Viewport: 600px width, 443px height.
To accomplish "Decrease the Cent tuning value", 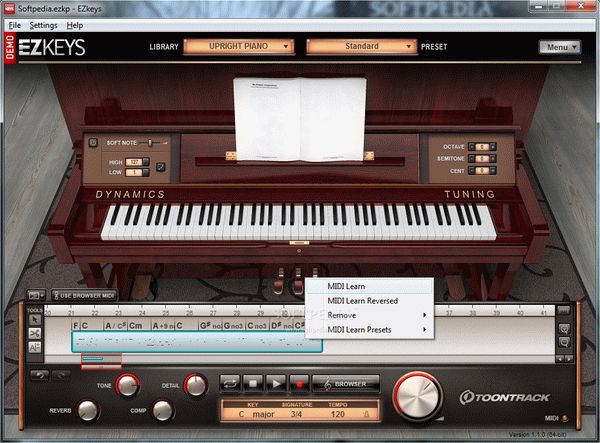I will (471, 171).
